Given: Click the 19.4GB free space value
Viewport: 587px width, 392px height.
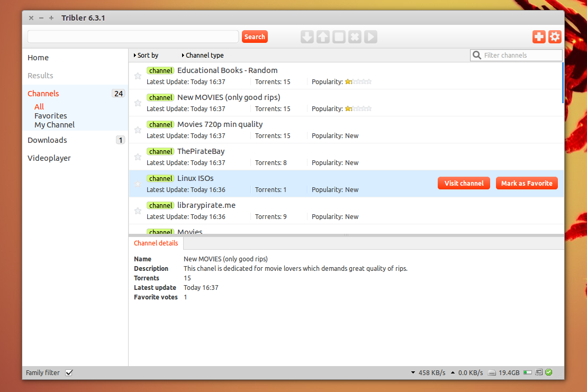Looking at the screenshot, I should coord(509,372).
